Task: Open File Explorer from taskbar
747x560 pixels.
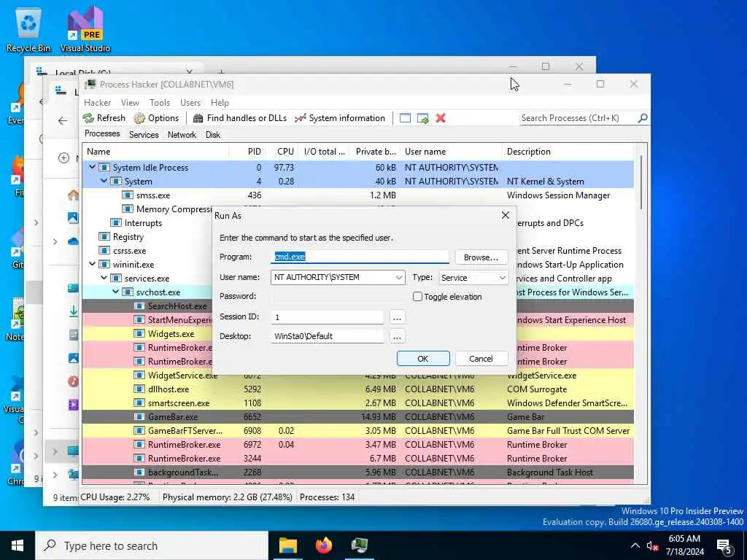Action: pos(288,545)
